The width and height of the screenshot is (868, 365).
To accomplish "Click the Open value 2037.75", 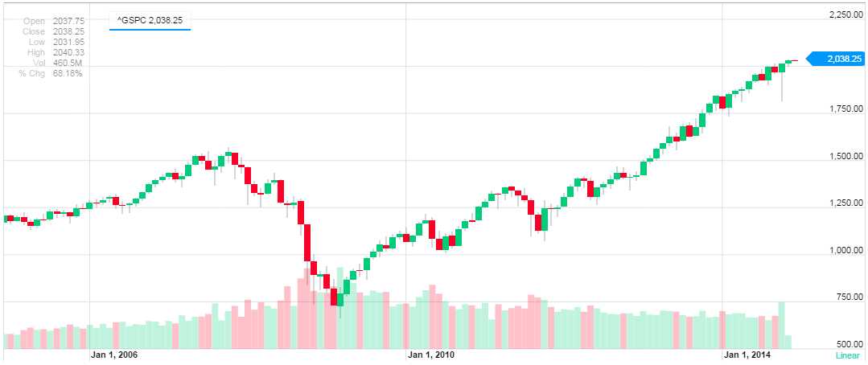I will (x=66, y=21).
